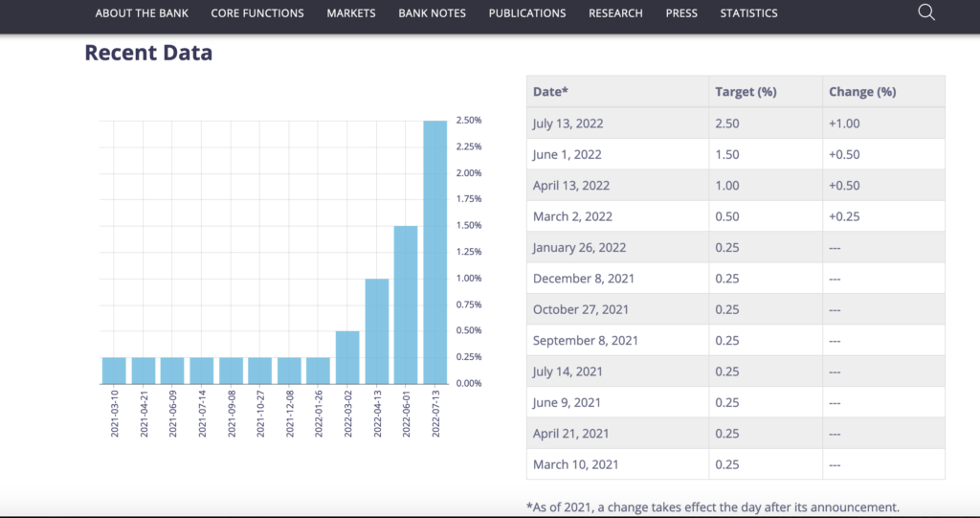This screenshot has width=980, height=518.
Task: Click the 2022-07-13 chart bar
Action: pyautogui.click(x=435, y=252)
